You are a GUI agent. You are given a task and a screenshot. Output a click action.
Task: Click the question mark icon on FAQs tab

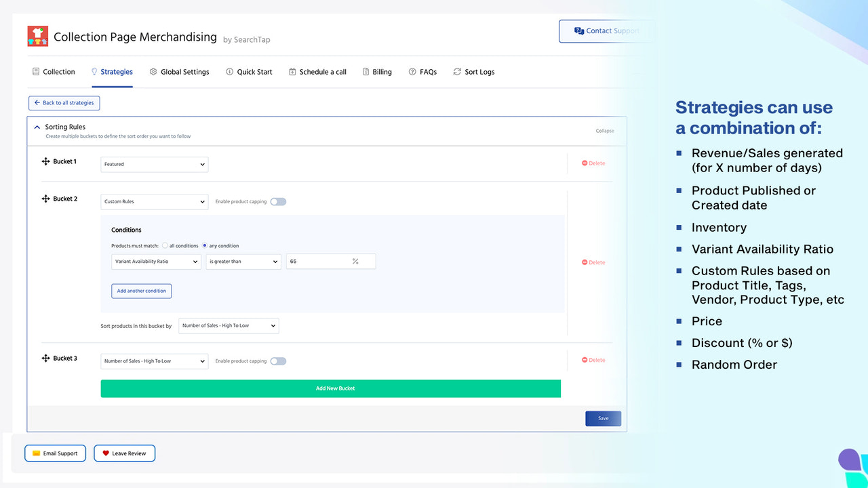(412, 71)
